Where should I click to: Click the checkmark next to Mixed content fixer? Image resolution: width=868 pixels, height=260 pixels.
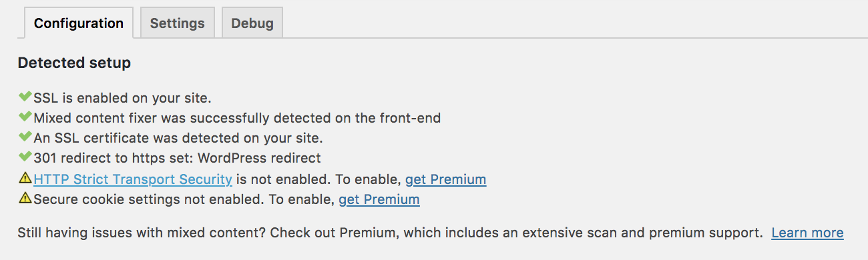point(25,117)
